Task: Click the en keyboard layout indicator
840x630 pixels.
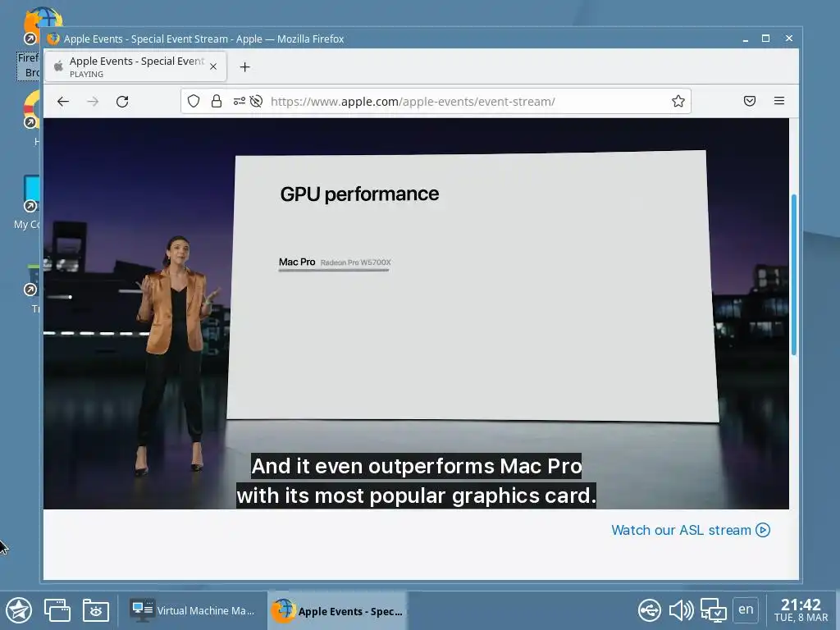Action: pyautogui.click(x=746, y=609)
